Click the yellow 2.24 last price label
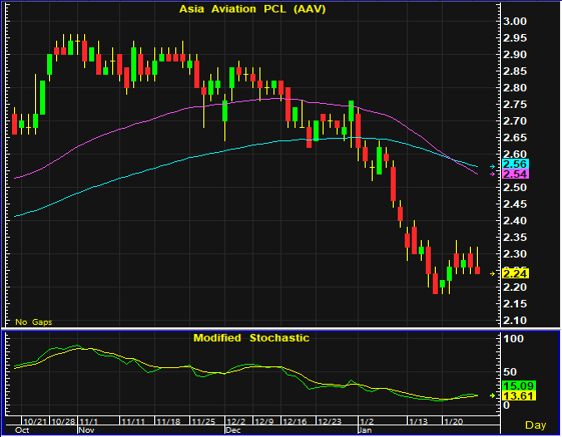Image resolution: width=562 pixels, height=437 pixels. [x=515, y=274]
